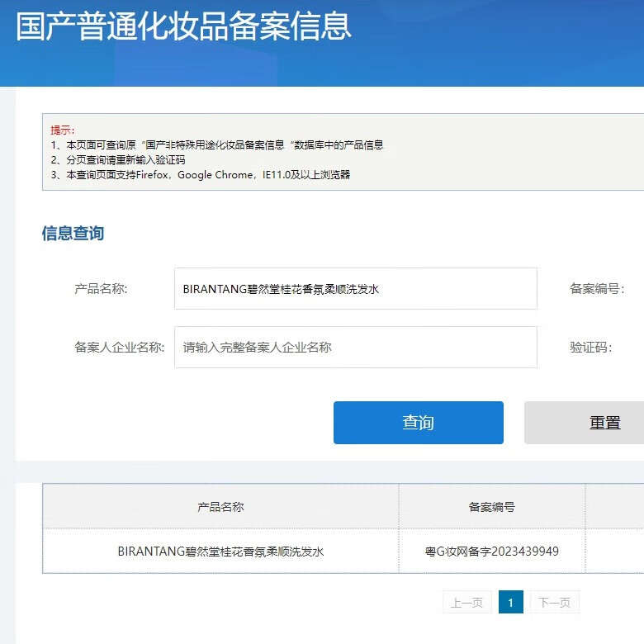This screenshot has width=644, height=644.
Task: Click the 备案编号 table column header
Action: [x=491, y=507]
